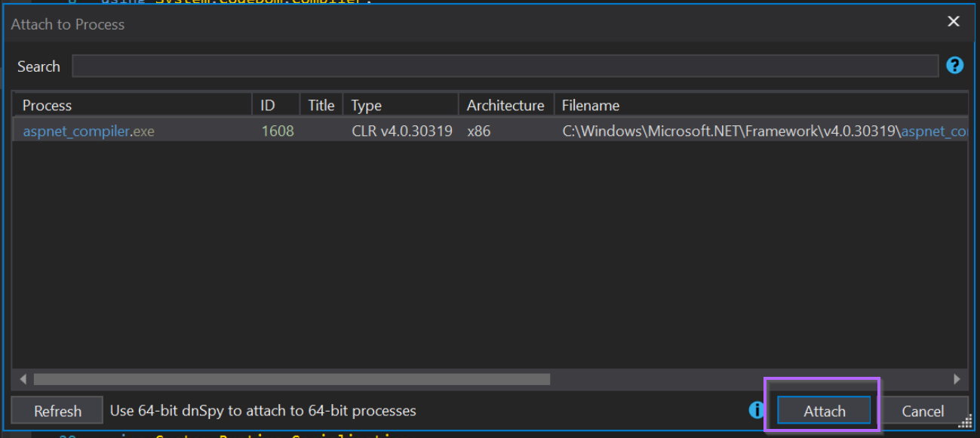Sort by the Architecture column header
This screenshot has height=438, width=980.
(x=505, y=104)
